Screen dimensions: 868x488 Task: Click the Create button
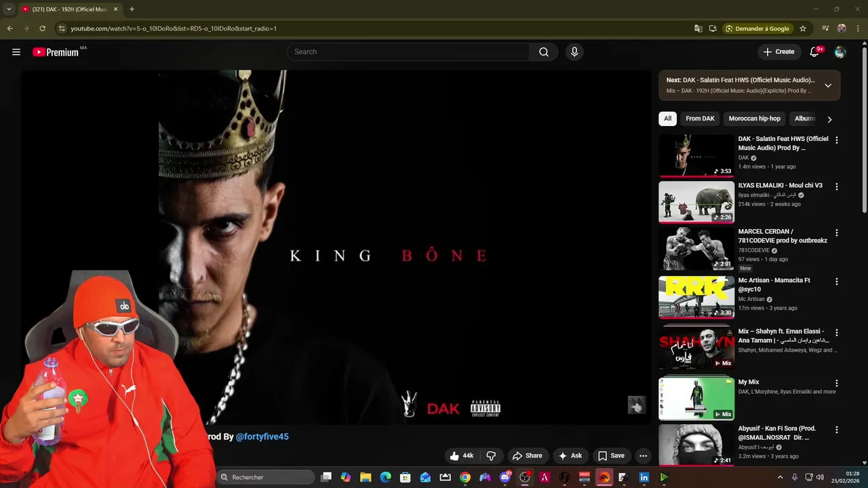778,52
